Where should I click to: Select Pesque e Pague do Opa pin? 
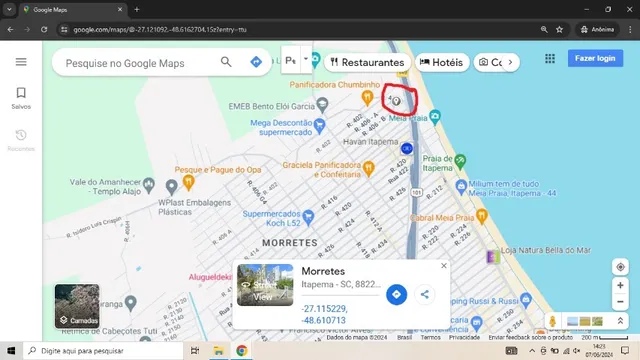188,182
